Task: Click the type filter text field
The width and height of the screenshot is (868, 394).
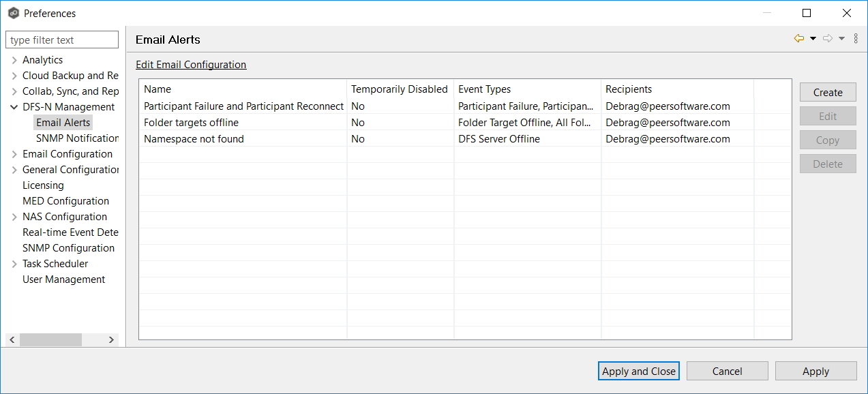Action: point(62,40)
